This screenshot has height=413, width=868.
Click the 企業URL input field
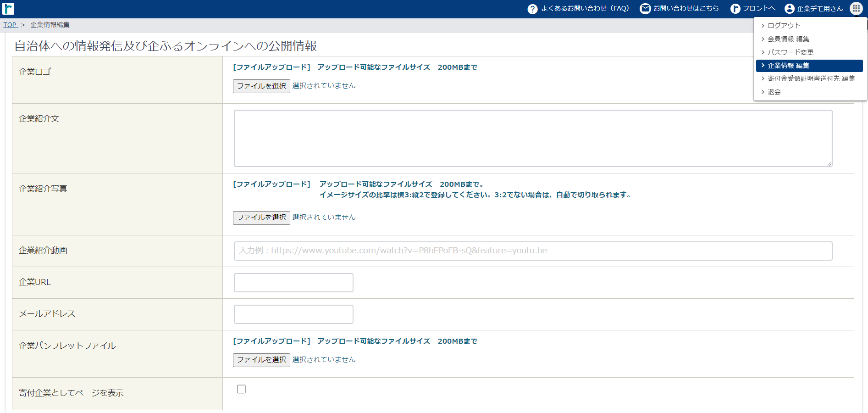tap(293, 282)
